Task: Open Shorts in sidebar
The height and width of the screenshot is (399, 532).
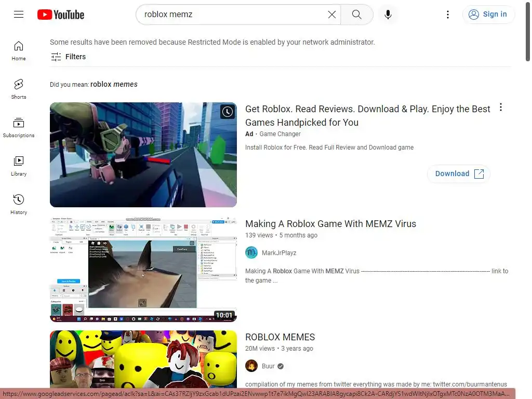Action: [x=19, y=89]
